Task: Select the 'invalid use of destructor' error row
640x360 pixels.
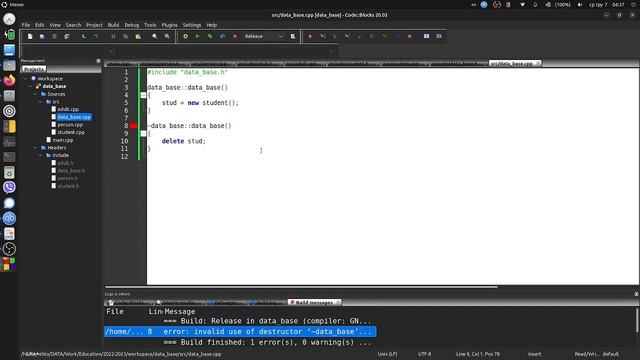Action: pos(240,331)
